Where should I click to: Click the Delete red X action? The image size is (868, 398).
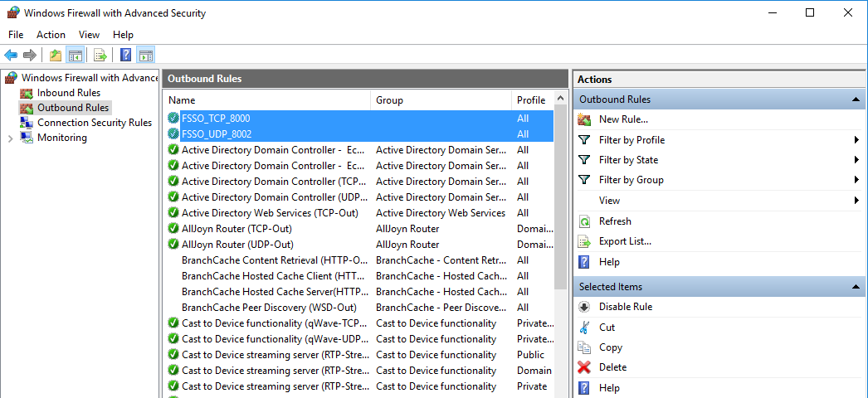click(612, 367)
